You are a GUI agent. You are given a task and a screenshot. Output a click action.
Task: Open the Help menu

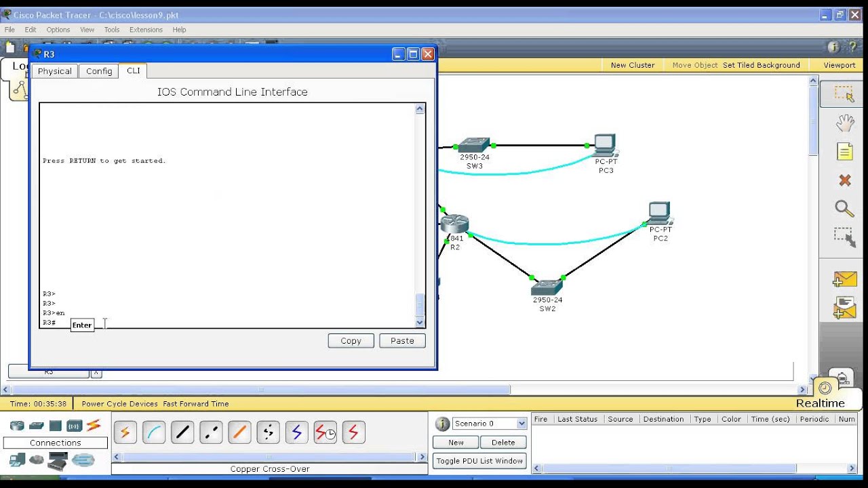[179, 30]
